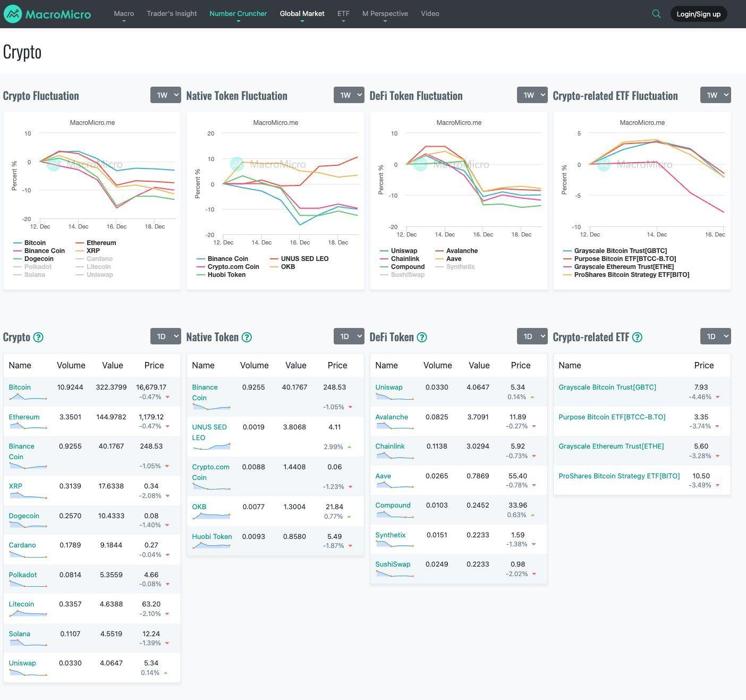Expand the 1W selector for Crypto-related ETF Fluctuation
The image size is (746, 700).
715,95
